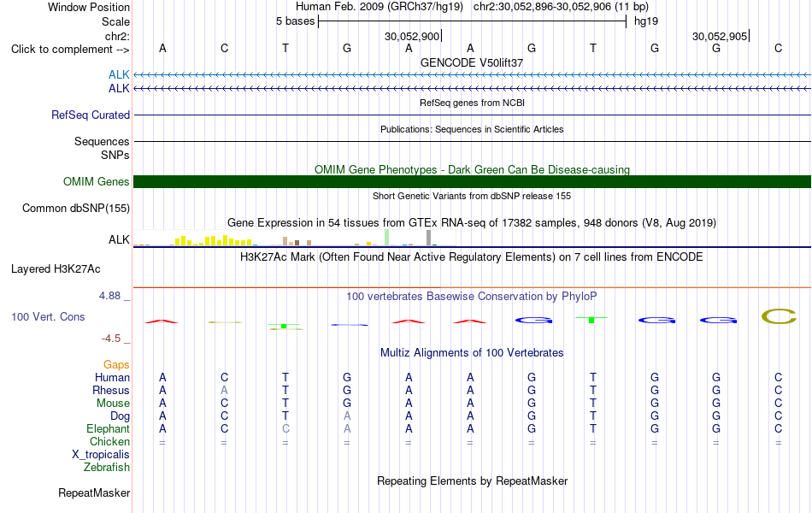Open the RefSeq Curated track label

coord(91,115)
